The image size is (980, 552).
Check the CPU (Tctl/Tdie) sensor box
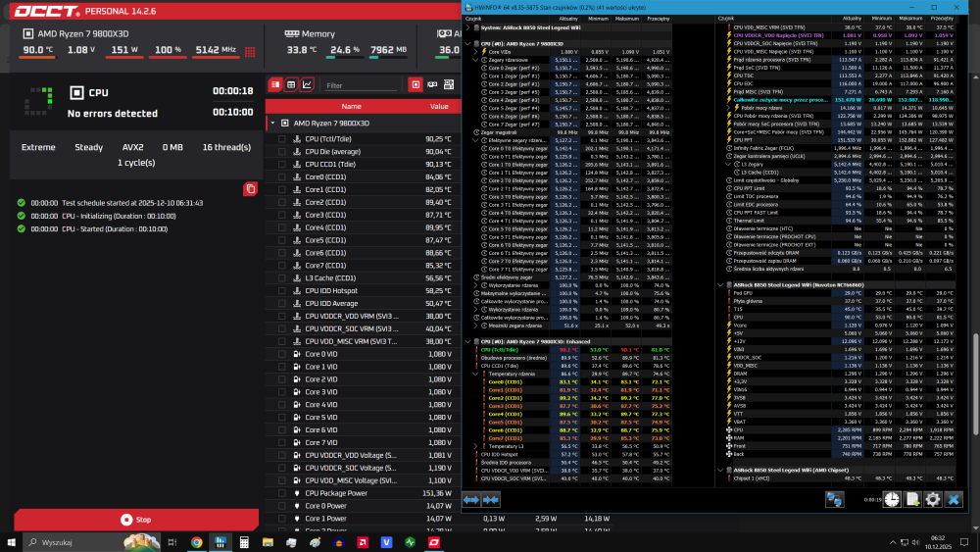[x=282, y=139]
